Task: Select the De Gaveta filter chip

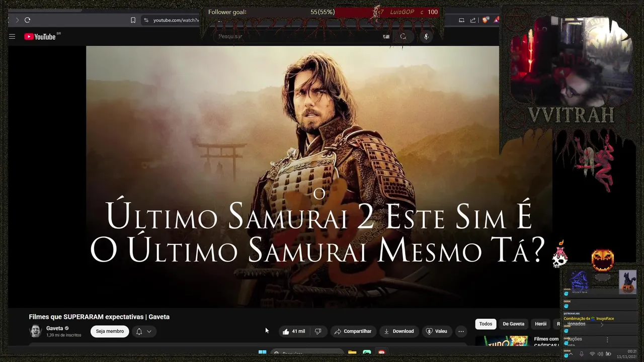Action: [513, 324]
